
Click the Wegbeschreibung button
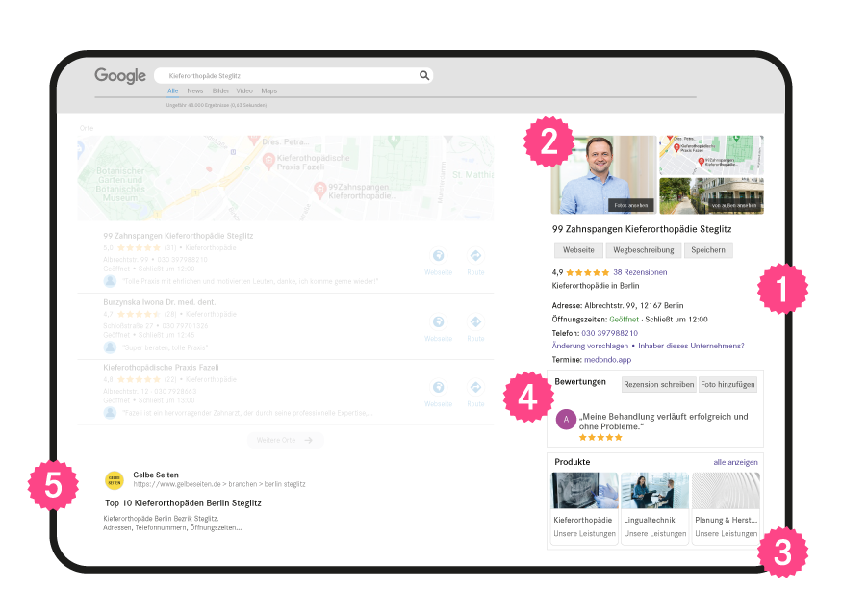[644, 250]
